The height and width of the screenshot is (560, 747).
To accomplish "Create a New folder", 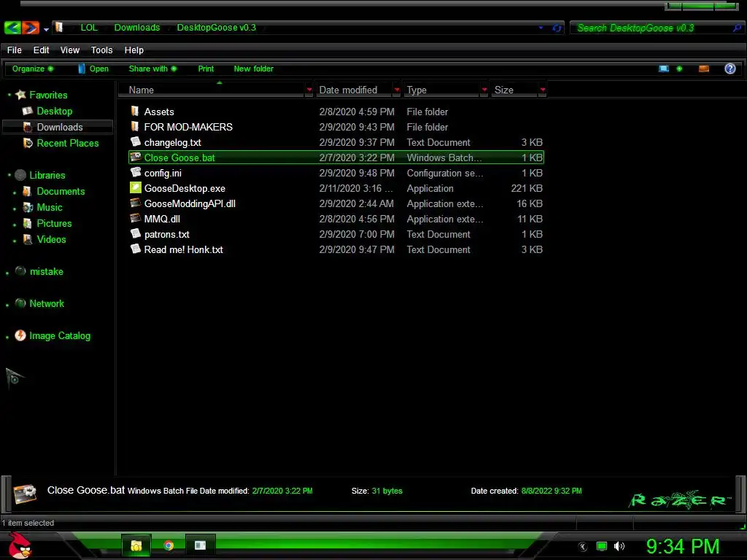I will [x=253, y=69].
